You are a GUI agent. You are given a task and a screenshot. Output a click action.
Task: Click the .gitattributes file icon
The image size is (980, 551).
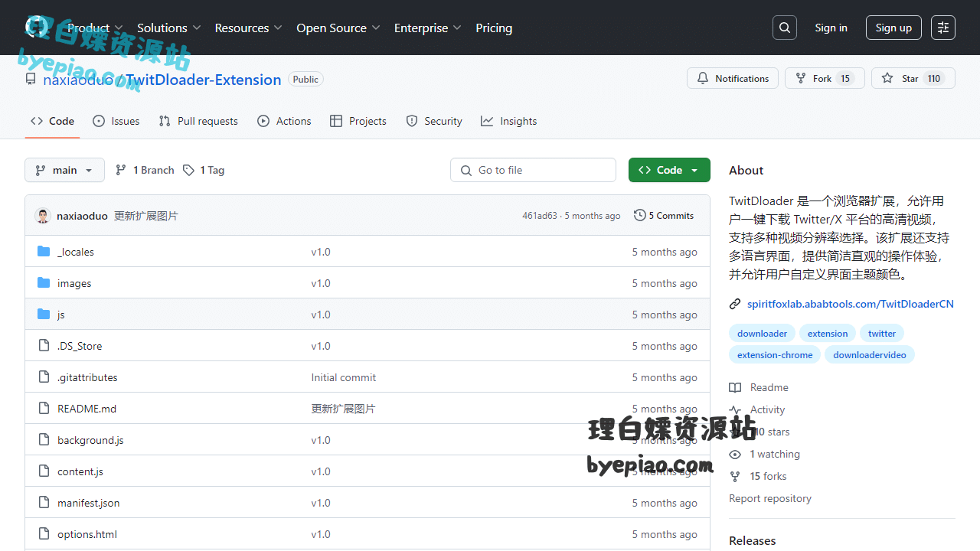tap(44, 377)
